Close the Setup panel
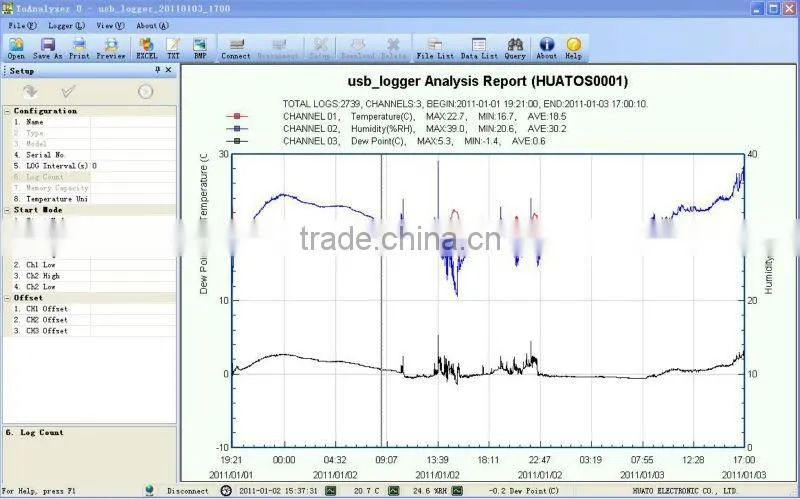The height and width of the screenshot is (499, 800). [x=168, y=70]
